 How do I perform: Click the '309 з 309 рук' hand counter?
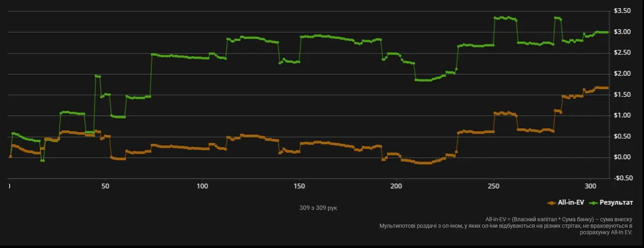pyautogui.click(x=318, y=208)
